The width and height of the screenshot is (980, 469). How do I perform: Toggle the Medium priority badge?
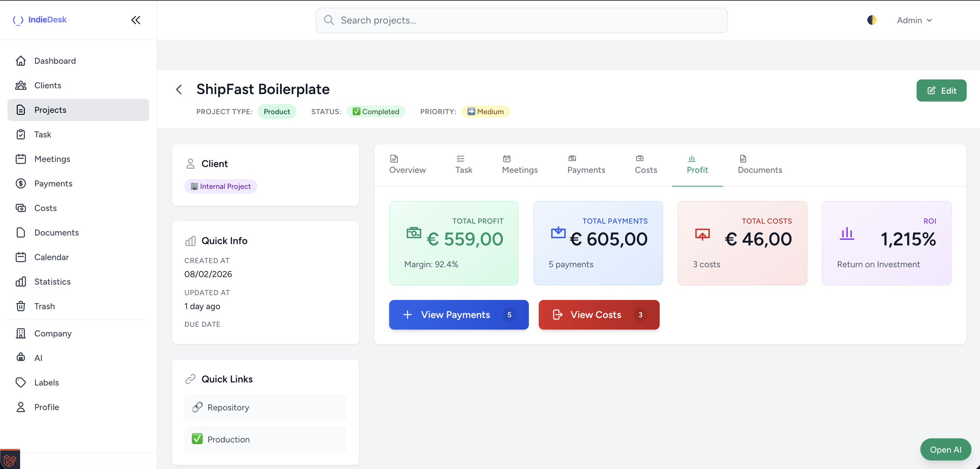point(486,111)
